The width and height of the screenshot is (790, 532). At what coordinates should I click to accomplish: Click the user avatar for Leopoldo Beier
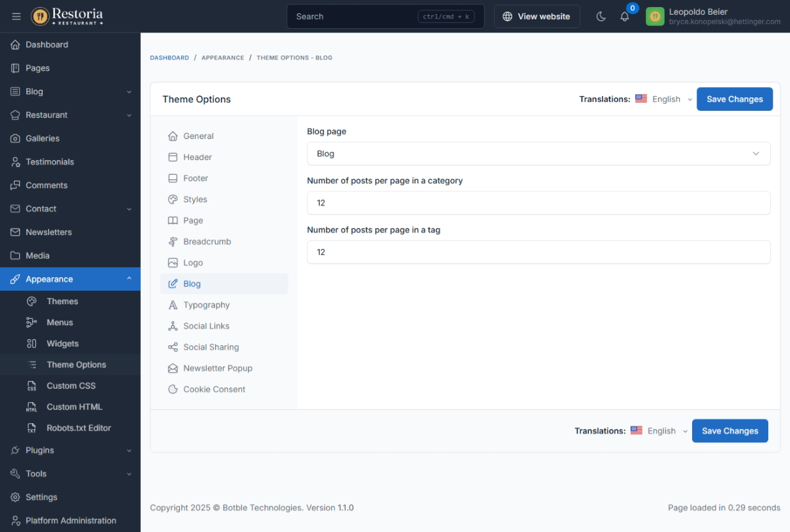coord(655,17)
